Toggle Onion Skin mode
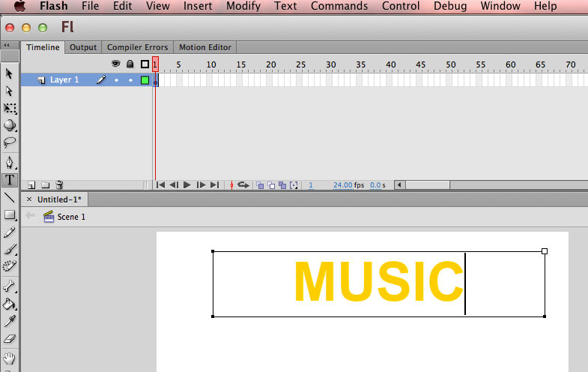Image resolution: width=588 pixels, height=372 pixels. [x=260, y=185]
